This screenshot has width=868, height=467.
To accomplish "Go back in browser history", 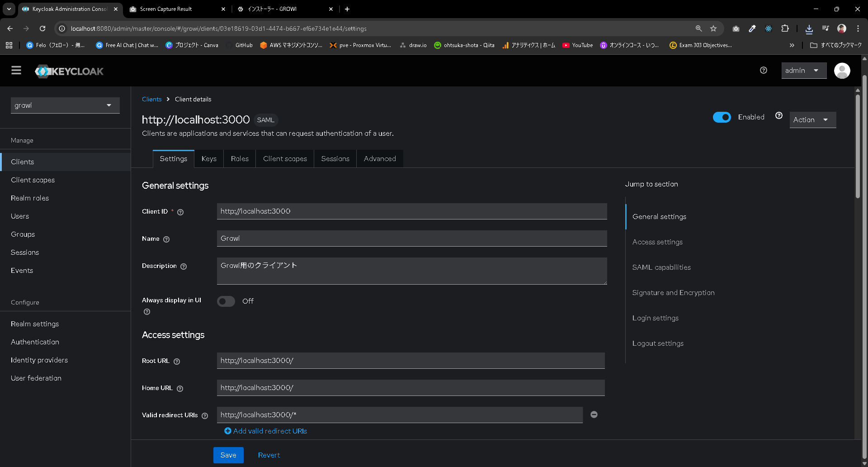I will click(10, 29).
